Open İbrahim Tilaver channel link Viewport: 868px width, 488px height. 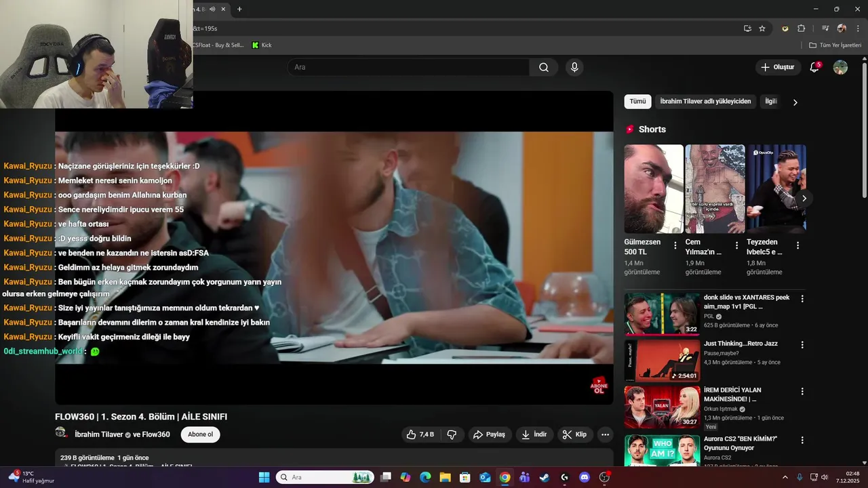99,434
